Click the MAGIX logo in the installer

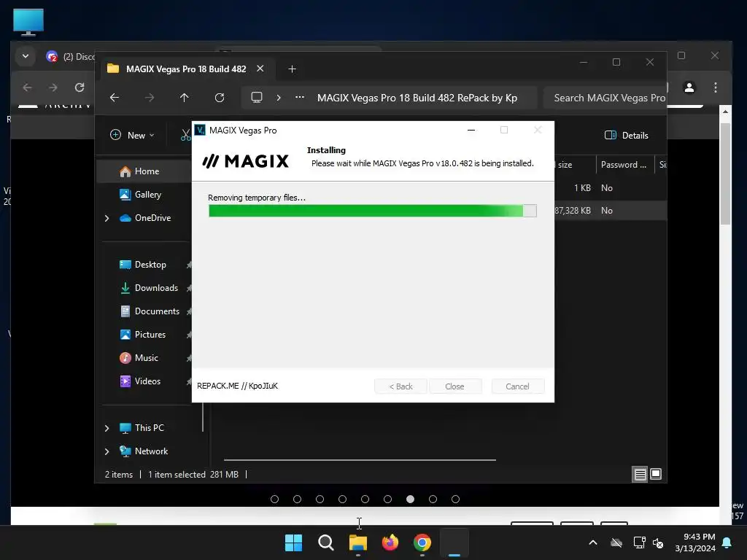click(246, 161)
